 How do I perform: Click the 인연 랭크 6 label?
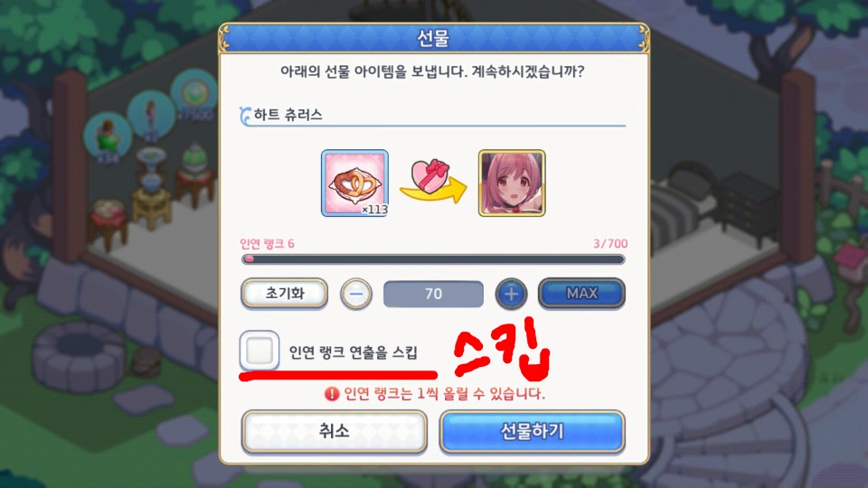point(267,244)
